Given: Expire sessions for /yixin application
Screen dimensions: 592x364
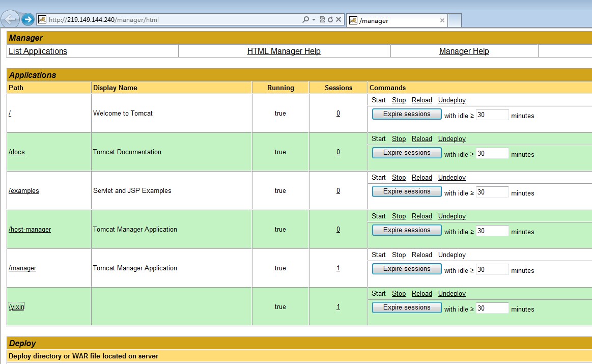Looking at the screenshot, I should coord(407,307).
